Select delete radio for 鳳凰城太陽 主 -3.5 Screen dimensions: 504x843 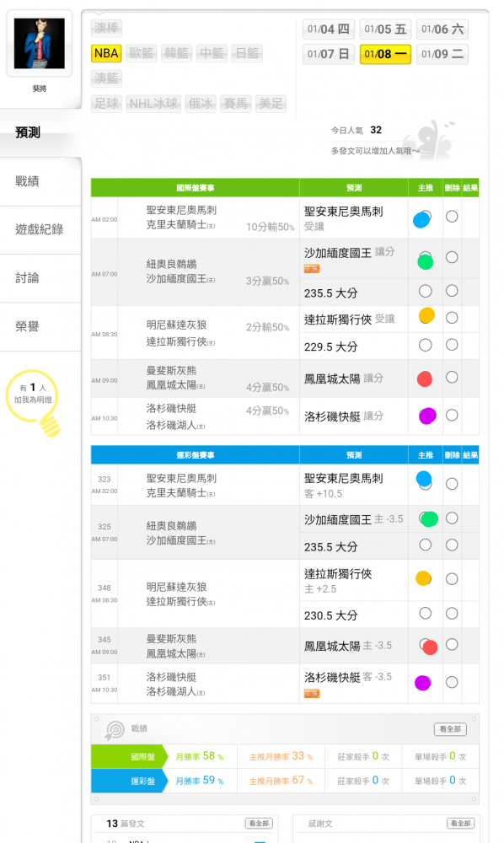[452, 644]
